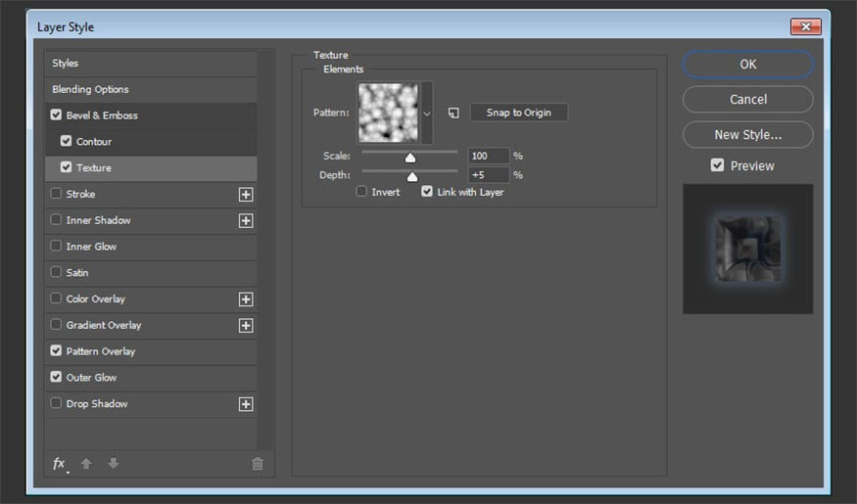Add another Drop Shadow with plus icon
Viewport: 857px width, 504px height.
[246, 404]
